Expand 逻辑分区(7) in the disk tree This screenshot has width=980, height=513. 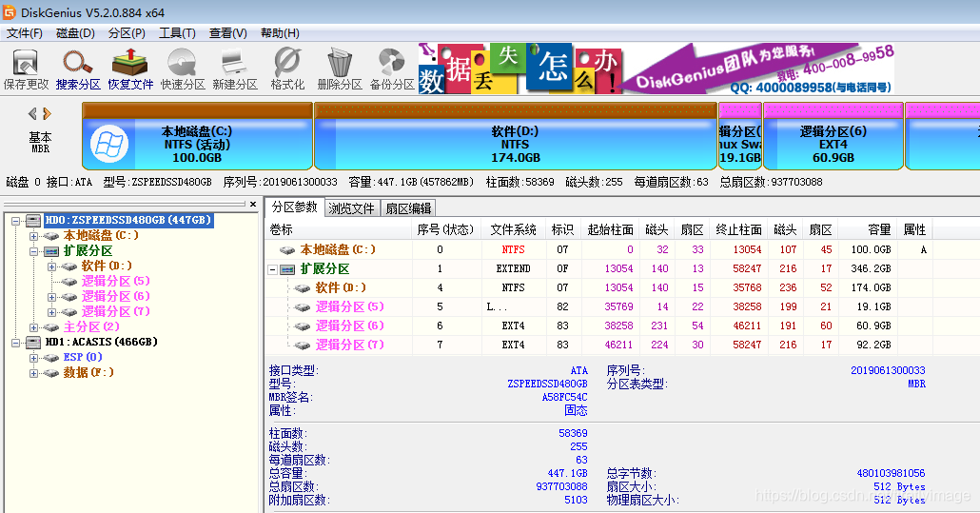click(x=52, y=312)
